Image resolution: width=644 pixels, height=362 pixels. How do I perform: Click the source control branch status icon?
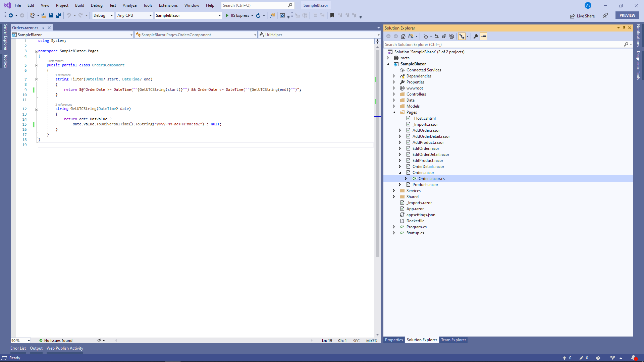coord(612,358)
